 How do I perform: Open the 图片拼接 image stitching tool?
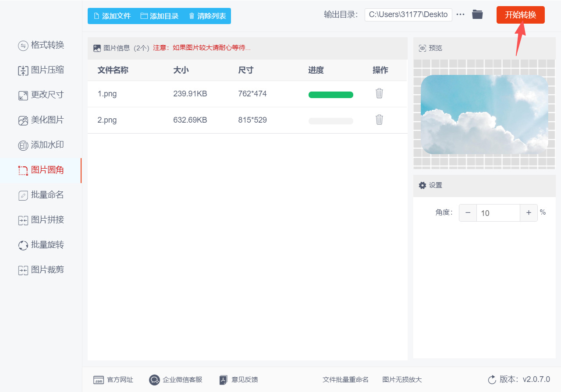pyautogui.click(x=42, y=220)
